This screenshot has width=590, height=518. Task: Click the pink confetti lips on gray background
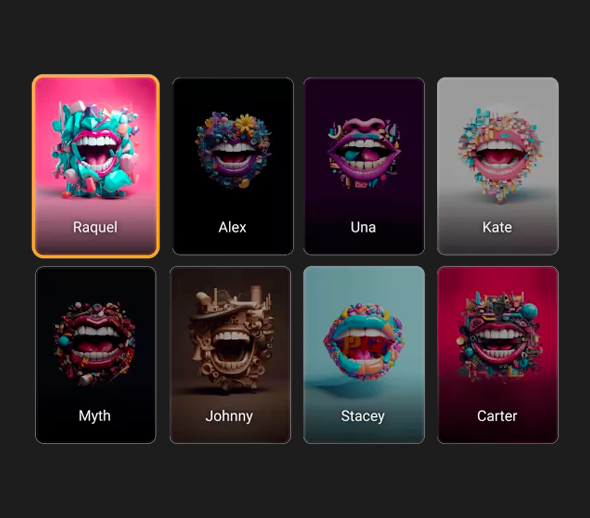pos(500,155)
